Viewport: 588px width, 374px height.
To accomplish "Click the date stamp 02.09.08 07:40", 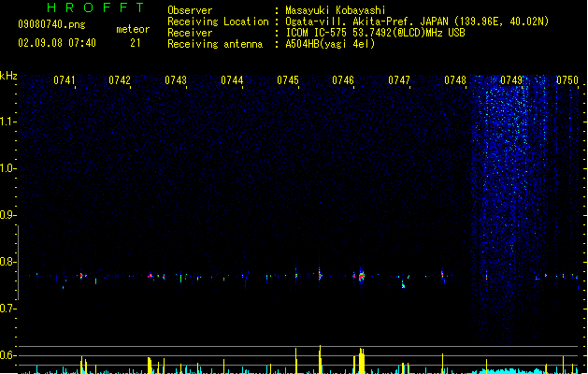I will pos(57,43).
